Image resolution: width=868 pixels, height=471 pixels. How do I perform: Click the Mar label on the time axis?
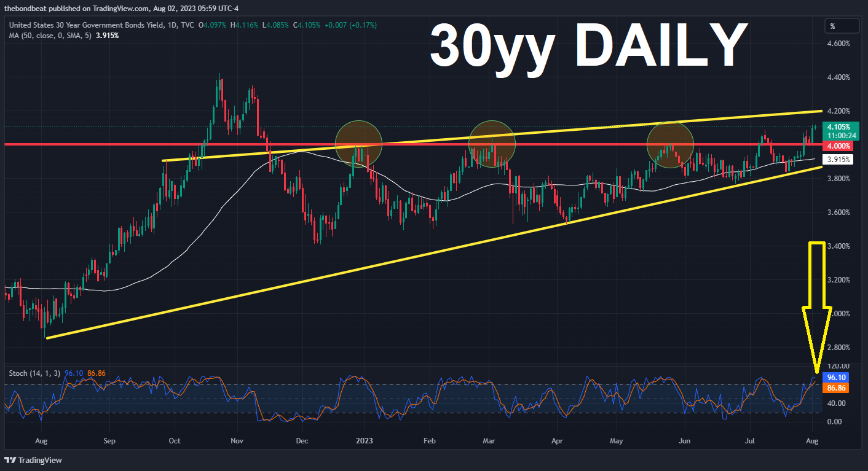pos(489,441)
